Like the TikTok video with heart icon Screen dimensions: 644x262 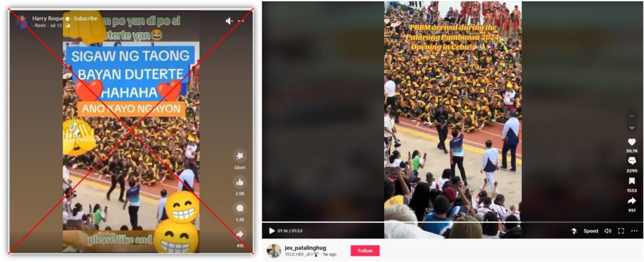(x=632, y=142)
